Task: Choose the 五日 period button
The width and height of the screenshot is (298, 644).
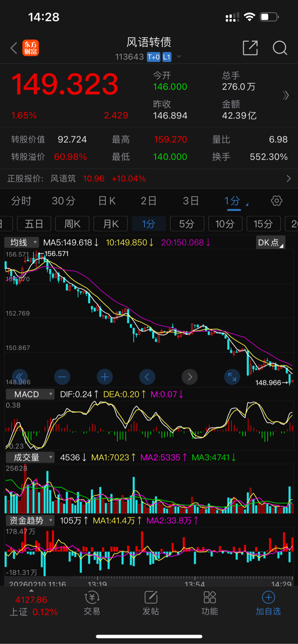Action: pos(34,224)
